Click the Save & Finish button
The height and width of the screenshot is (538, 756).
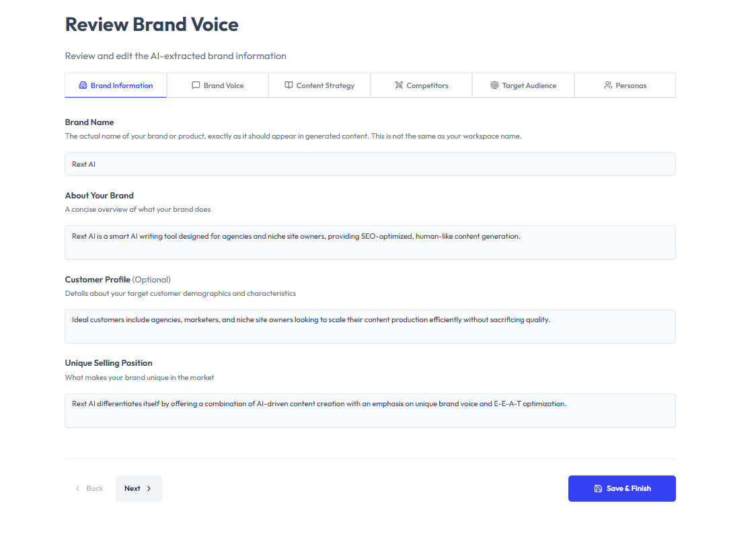click(x=622, y=488)
